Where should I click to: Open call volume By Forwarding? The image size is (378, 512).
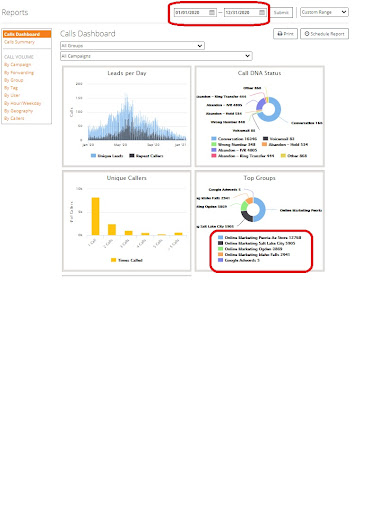pyautogui.click(x=19, y=72)
